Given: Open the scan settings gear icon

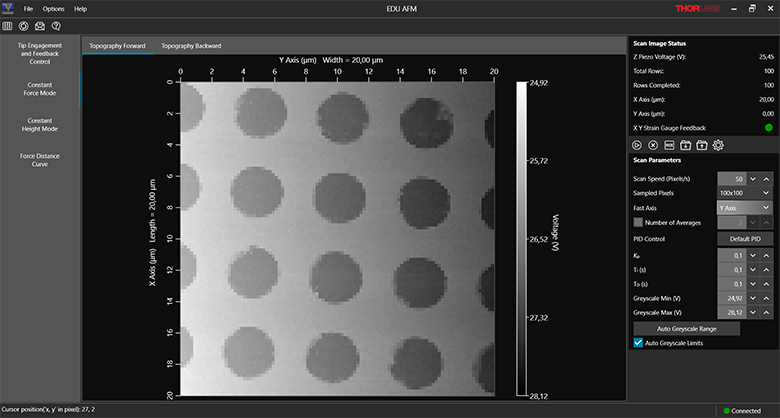Looking at the screenshot, I should pyautogui.click(x=718, y=145).
